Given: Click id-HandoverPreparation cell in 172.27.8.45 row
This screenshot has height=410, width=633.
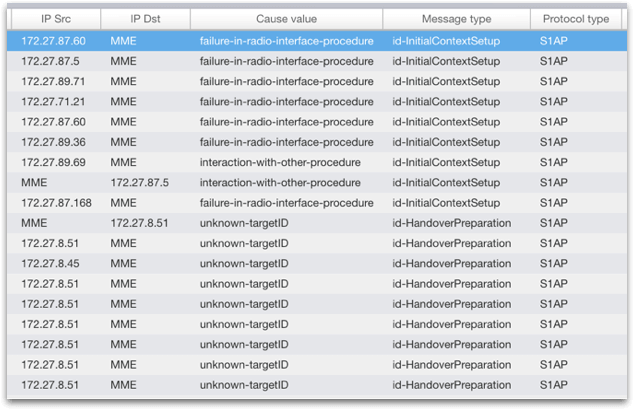Looking at the screenshot, I should click(452, 263).
